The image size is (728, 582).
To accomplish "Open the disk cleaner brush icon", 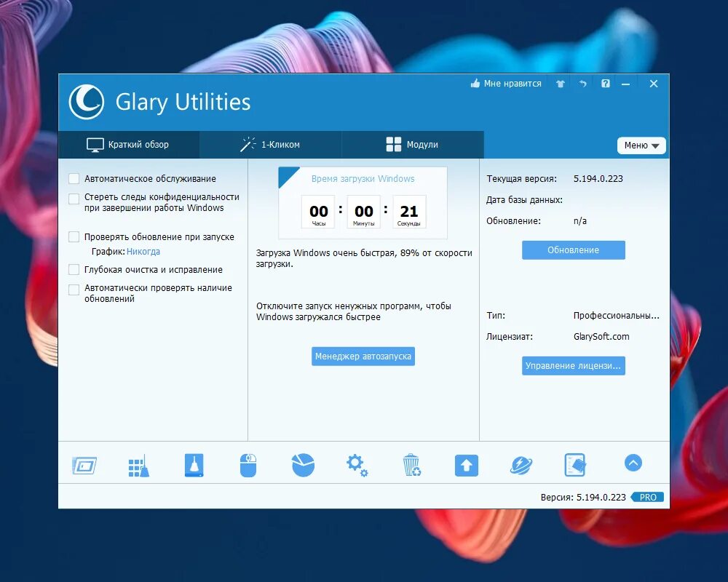I will click(194, 465).
